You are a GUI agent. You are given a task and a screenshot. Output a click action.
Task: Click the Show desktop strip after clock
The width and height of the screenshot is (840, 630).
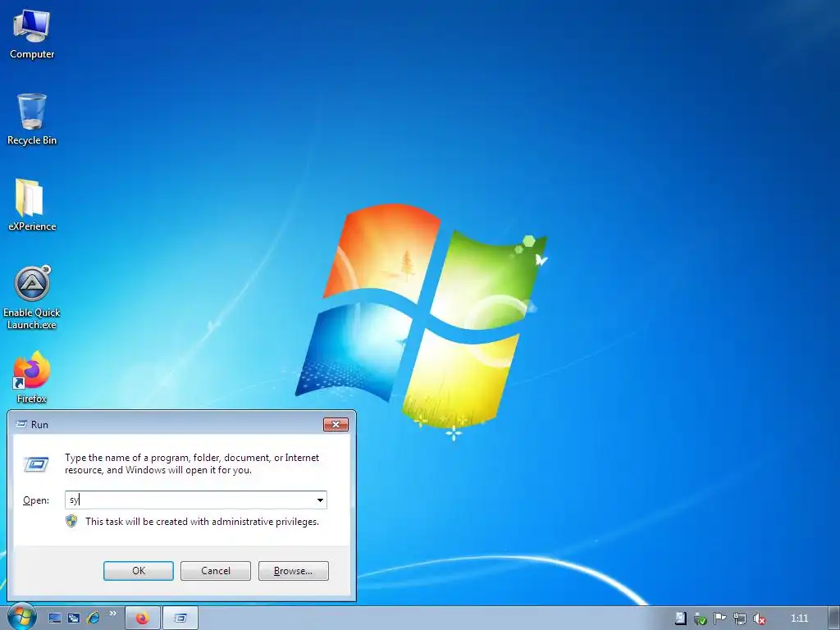pos(833,619)
